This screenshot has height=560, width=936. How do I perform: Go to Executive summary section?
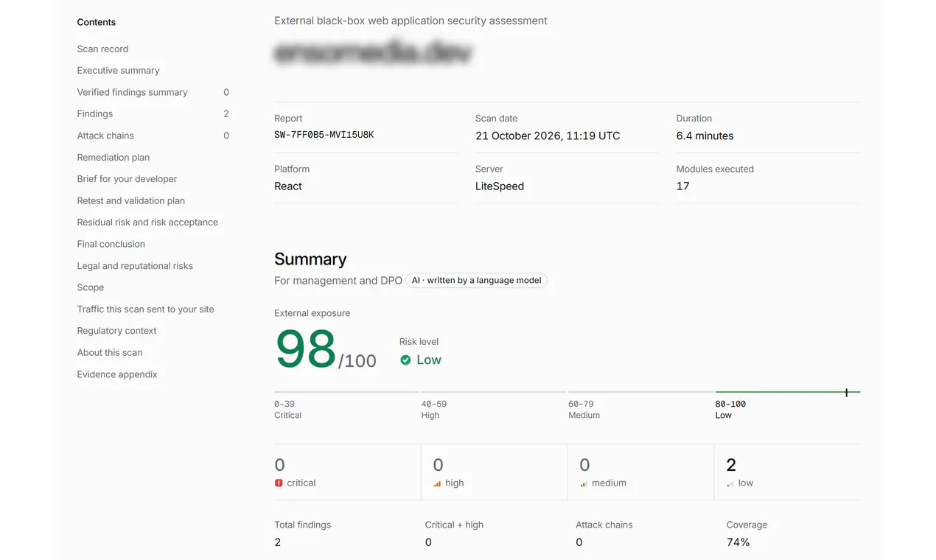pyautogui.click(x=118, y=71)
